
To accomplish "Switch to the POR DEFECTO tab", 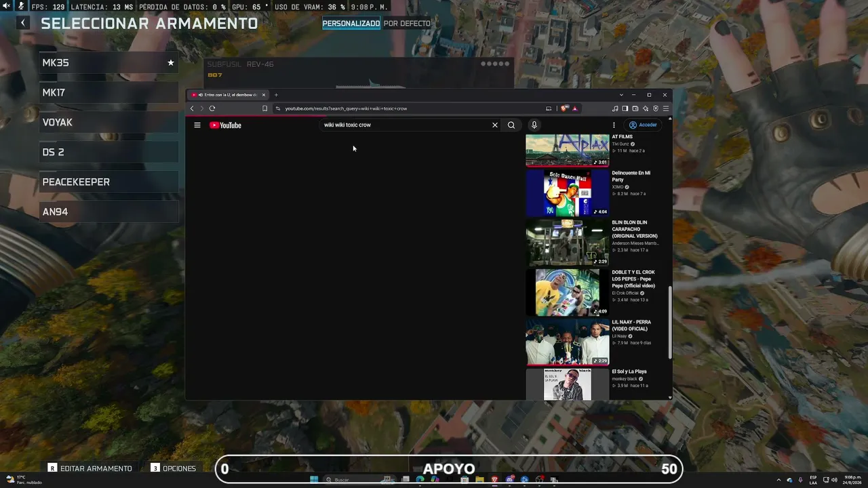I will [407, 23].
